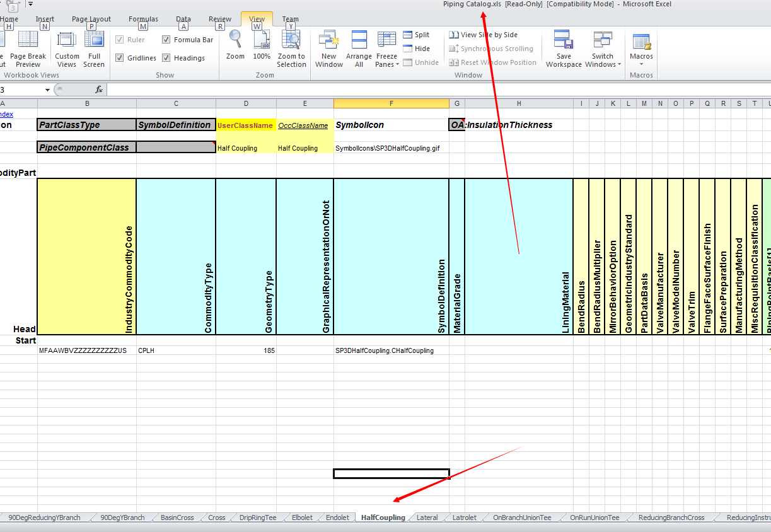Click Synchronous Scrolling
The width and height of the screenshot is (771, 532).
click(x=490, y=49)
